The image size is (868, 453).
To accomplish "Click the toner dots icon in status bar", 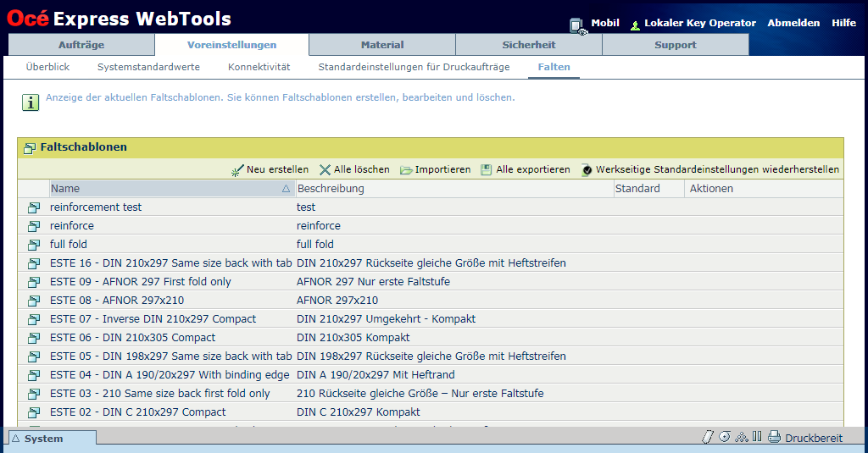I will 741,437.
